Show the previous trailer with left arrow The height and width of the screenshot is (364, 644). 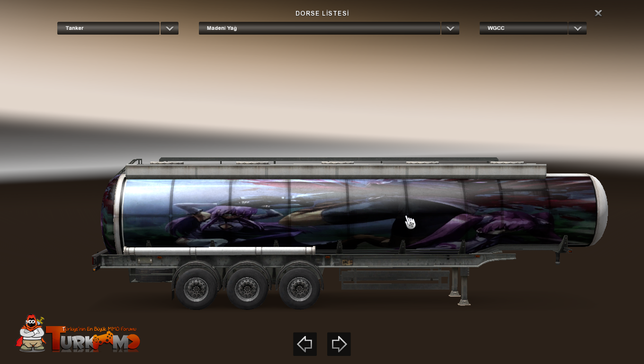(305, 344)
